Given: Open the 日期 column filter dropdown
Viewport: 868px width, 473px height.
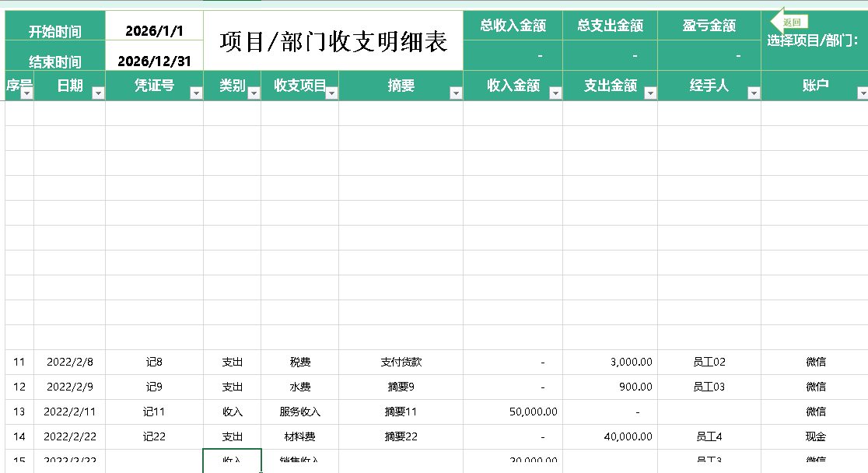Looking at the screenshot, I should [98, 93].
